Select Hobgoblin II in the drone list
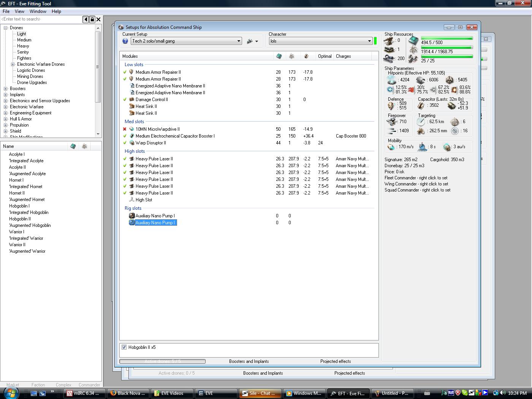532x399 pixels. point(20,219)
